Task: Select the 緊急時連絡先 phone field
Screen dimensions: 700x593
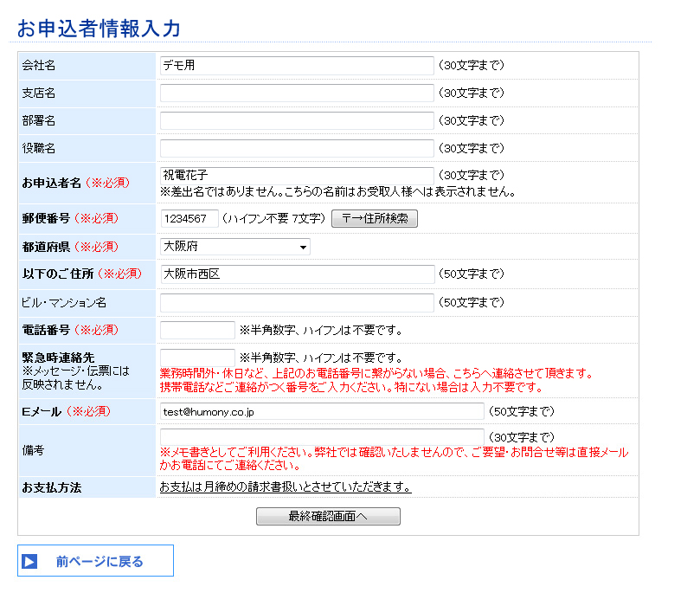Action: [x=197, y=358]
